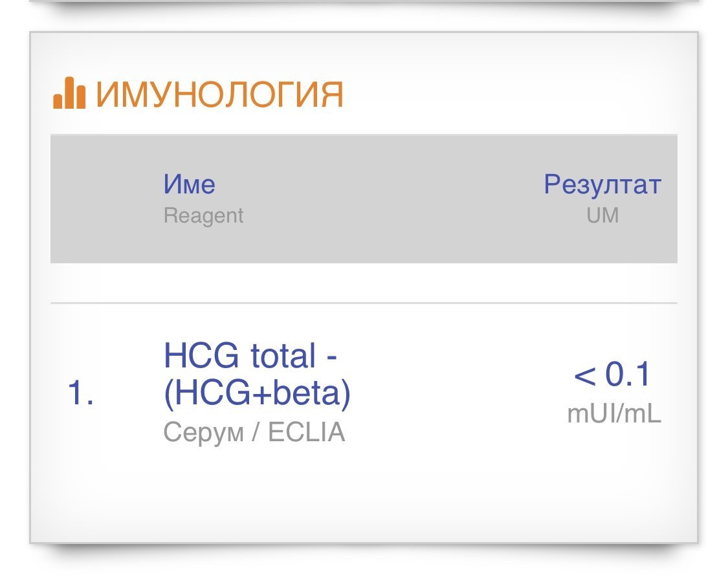Click the ECLIA method label

(x=306, y=433)
